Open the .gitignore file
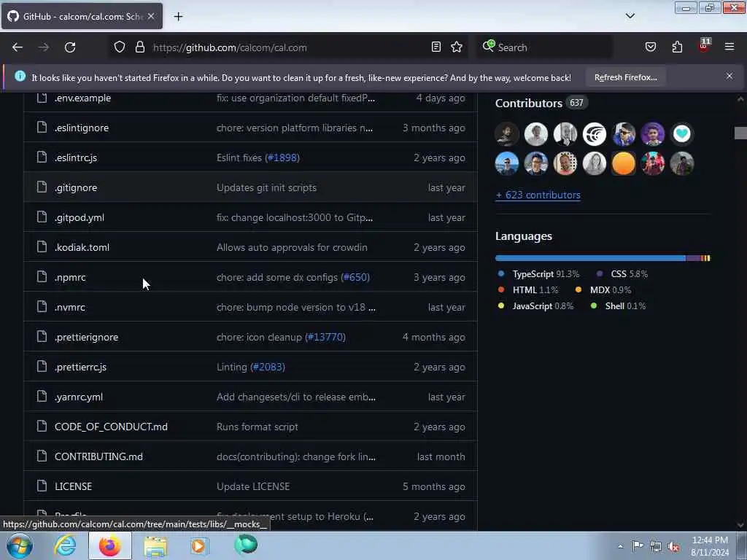The height and width of the screenshot is (560, 747). click(x=76, y=187)
